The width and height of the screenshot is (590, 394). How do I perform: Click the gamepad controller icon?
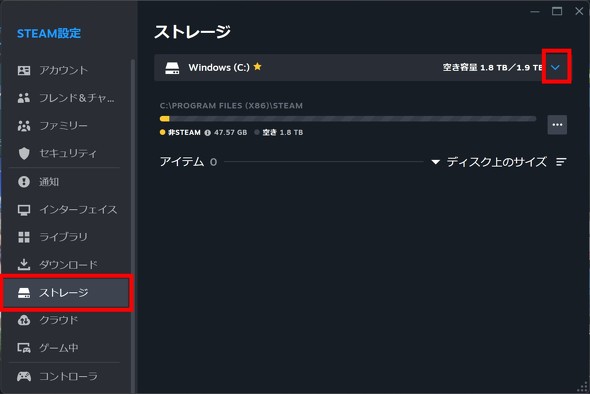tap(24, 376)
